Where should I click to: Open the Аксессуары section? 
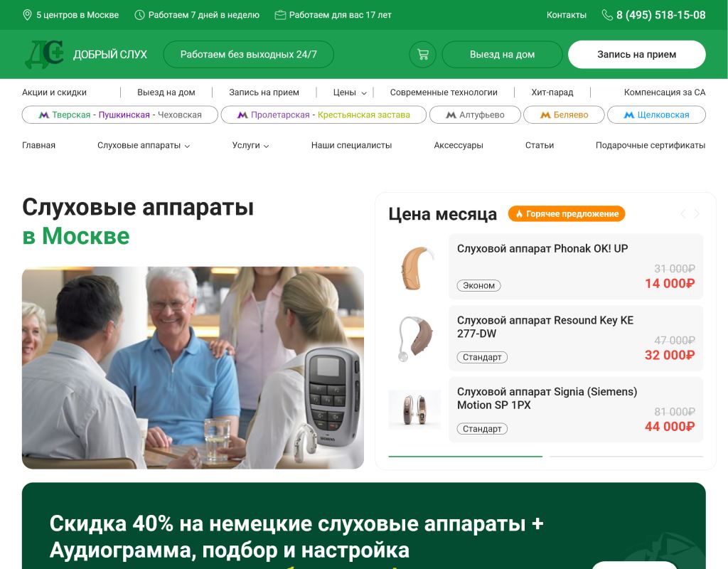[459, 145]
